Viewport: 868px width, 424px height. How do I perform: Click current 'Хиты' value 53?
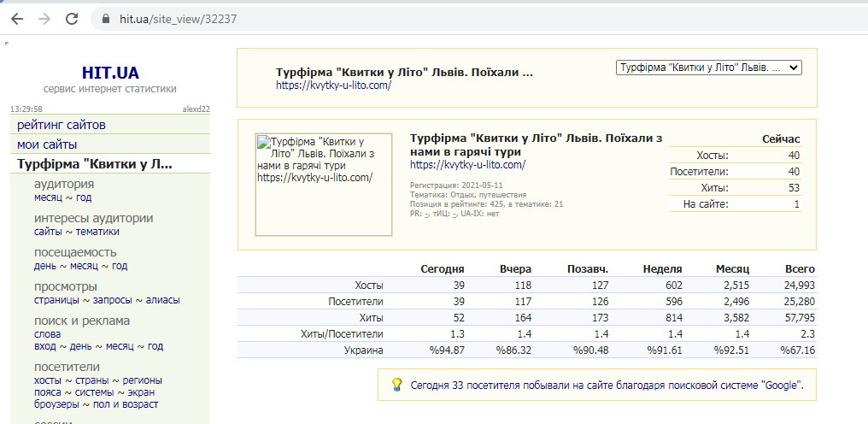pyautogui.click(x=794, y=188)
